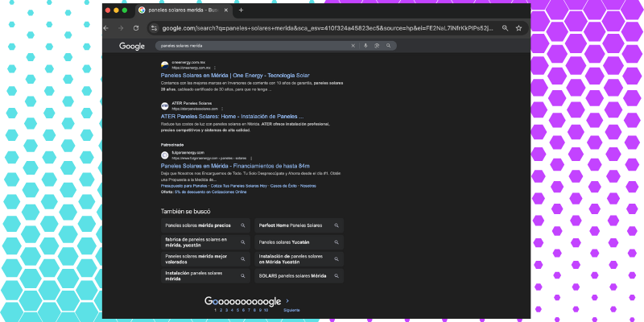Go to next results page chevron
Image resolution: width=644 pixels, height=322 pixels.
287,300
